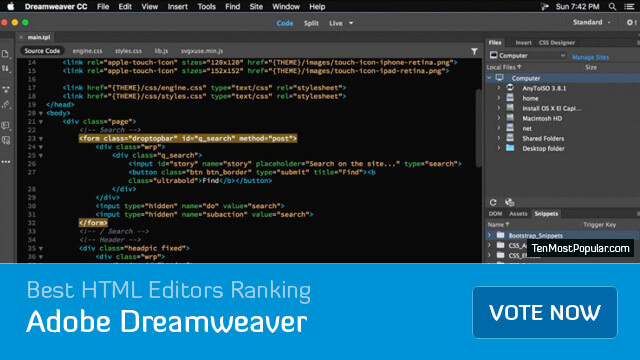Open the Site menu
This screenshot has width=640, height=360.
point(256,7)
